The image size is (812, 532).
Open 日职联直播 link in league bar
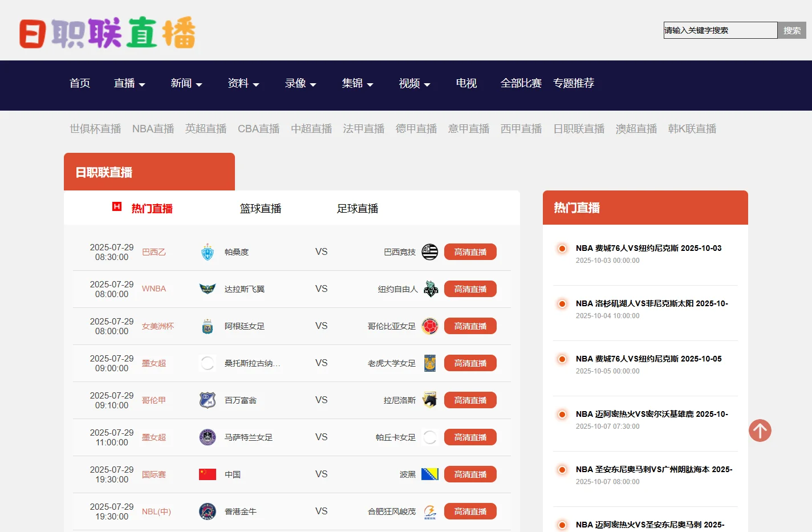[x=579, y=129]
